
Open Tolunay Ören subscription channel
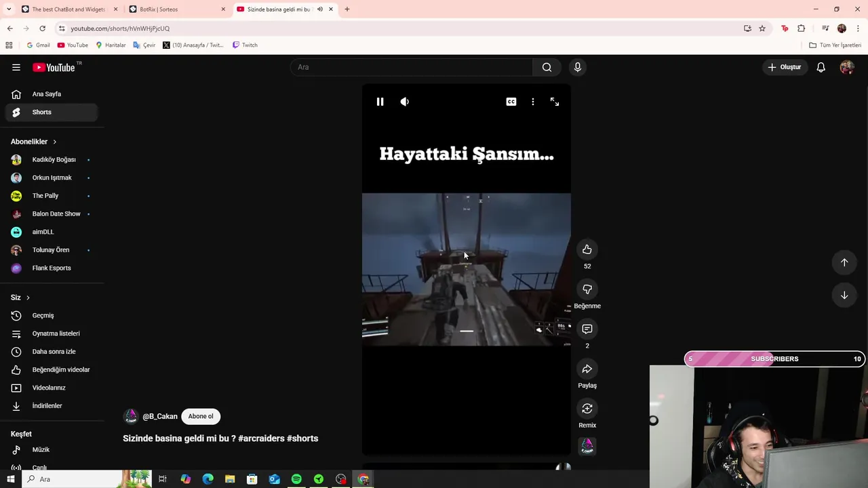click(52, 250)
